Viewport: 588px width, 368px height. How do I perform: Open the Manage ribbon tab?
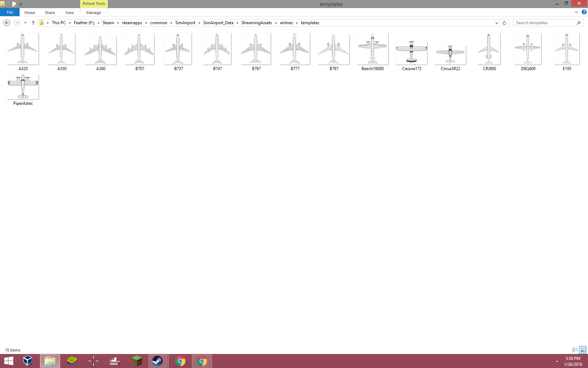(94, 13)
